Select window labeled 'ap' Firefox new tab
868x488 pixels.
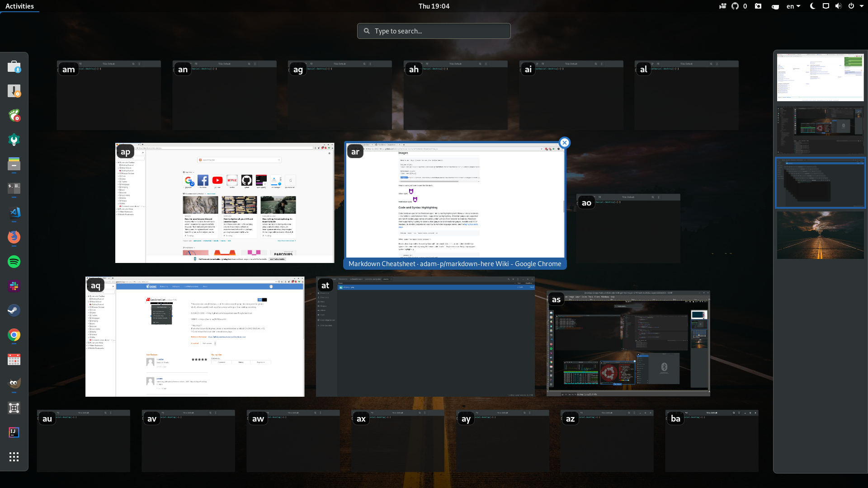[x=225, y=203]
